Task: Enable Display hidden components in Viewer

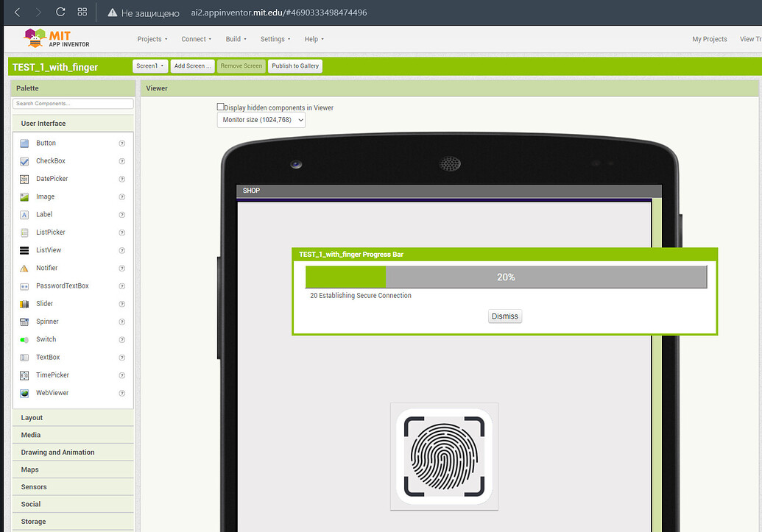Action: 220,106
